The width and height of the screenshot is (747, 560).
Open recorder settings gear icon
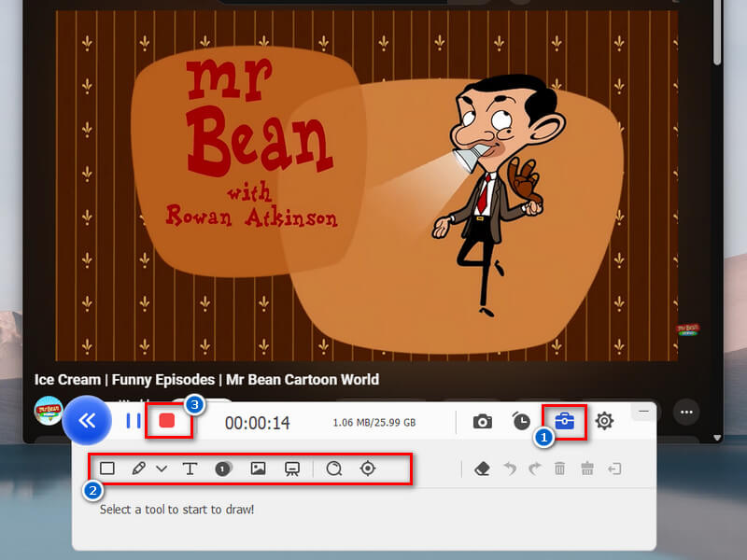(x=604, y=421)
